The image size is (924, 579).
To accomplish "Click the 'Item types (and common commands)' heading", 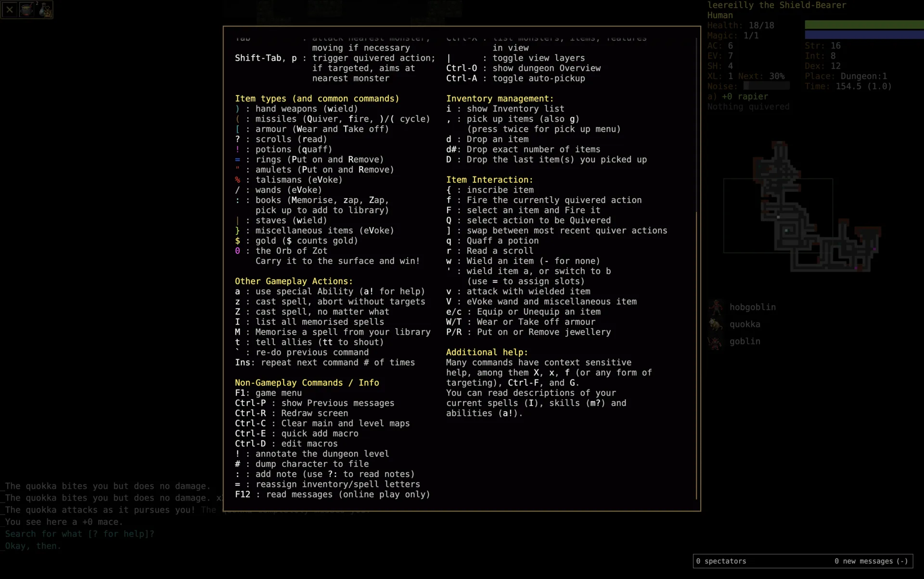I will click(317, 99).
